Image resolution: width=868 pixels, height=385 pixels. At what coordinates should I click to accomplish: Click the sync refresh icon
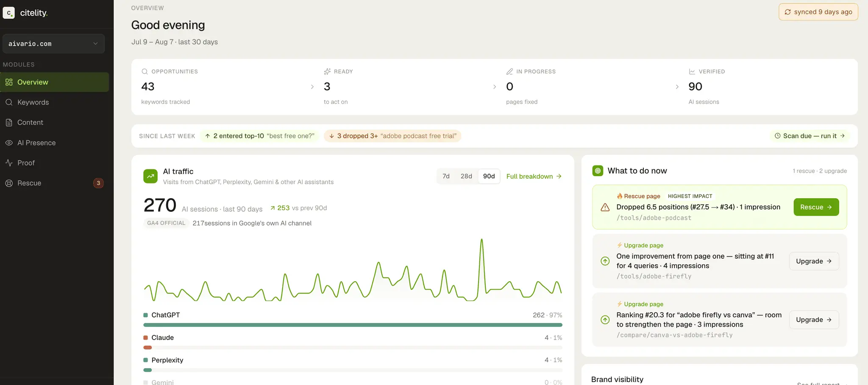pyautogui.click(x=787, y=12)
